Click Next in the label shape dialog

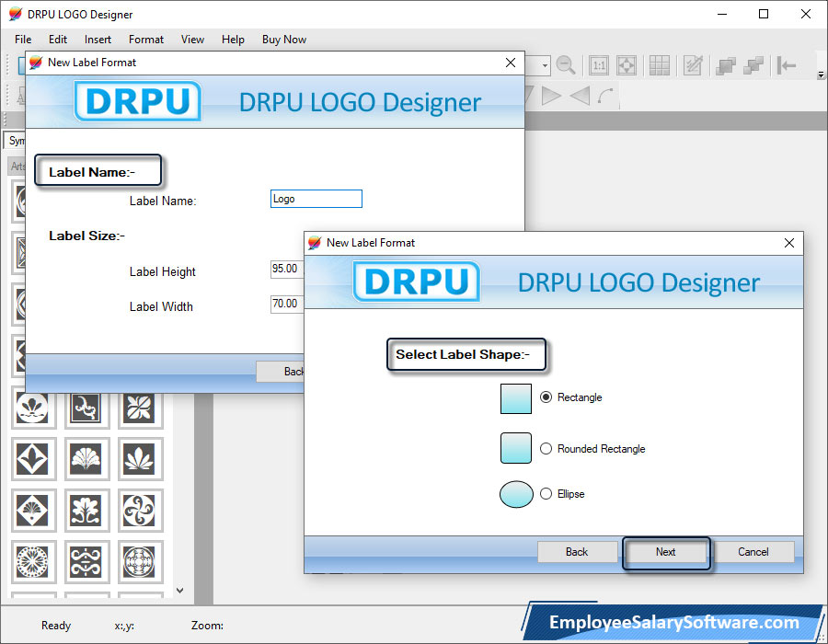[665, 552]
